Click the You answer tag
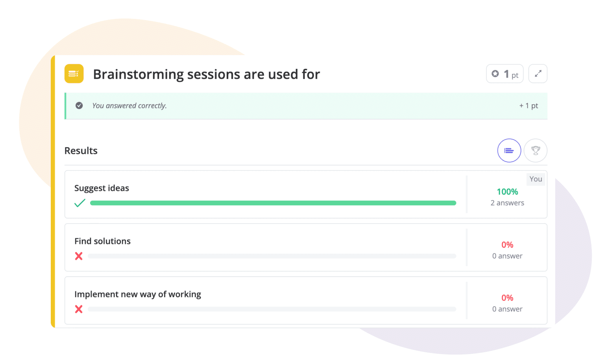Image resolution: width=606 pixels, height=364 pixels. tap(536, 179)
